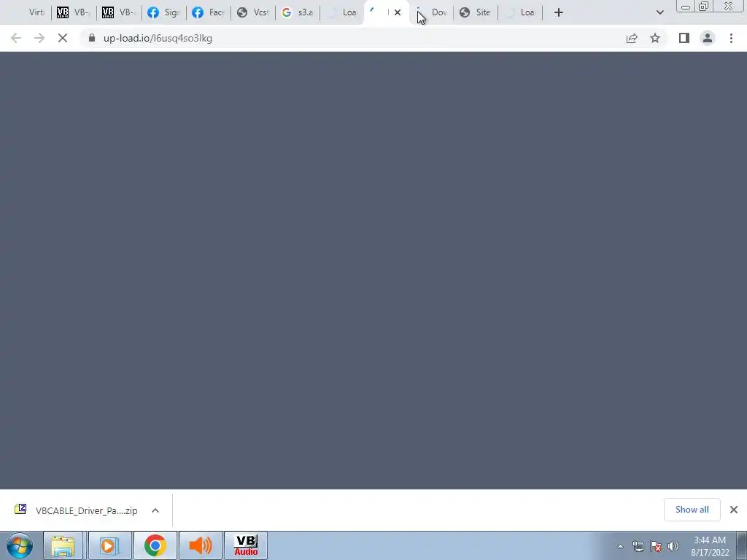Restore down the Chrome window
This screenshot has width=747, height=560.
[703, 7]
